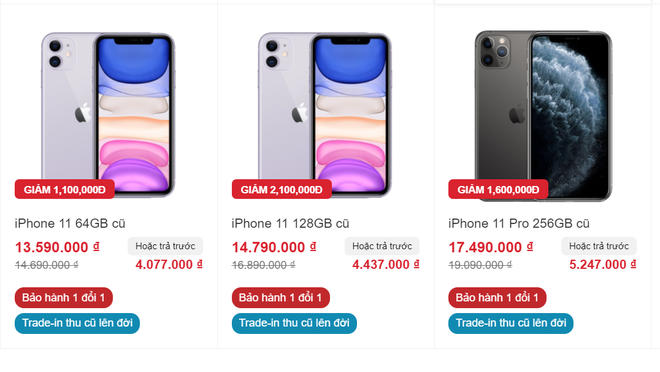This screenshot has width=660, height=372.
Task: Select 'Bảo hành 1 đổi 1' under iPhone 11 Pro
Action: pos(497,298)
